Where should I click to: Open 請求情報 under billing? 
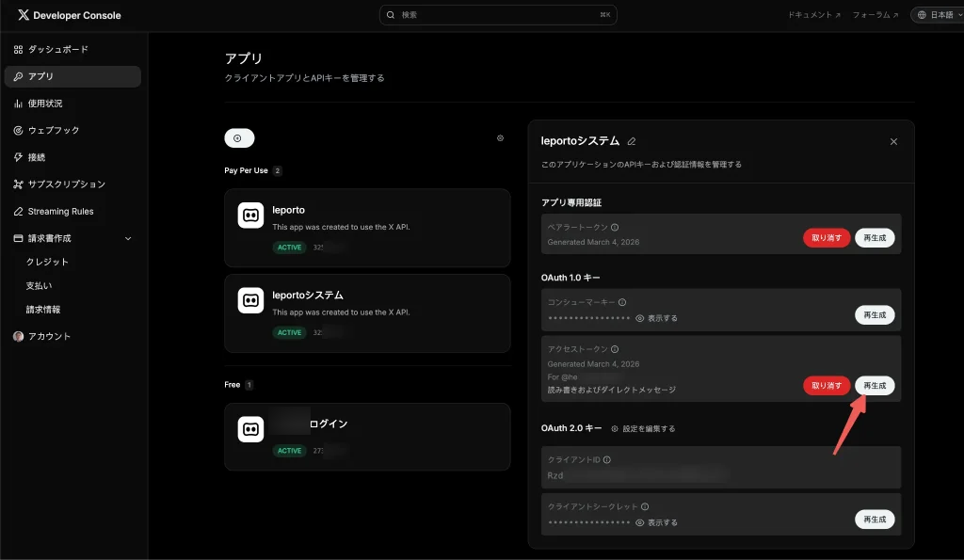pos(43,310)
